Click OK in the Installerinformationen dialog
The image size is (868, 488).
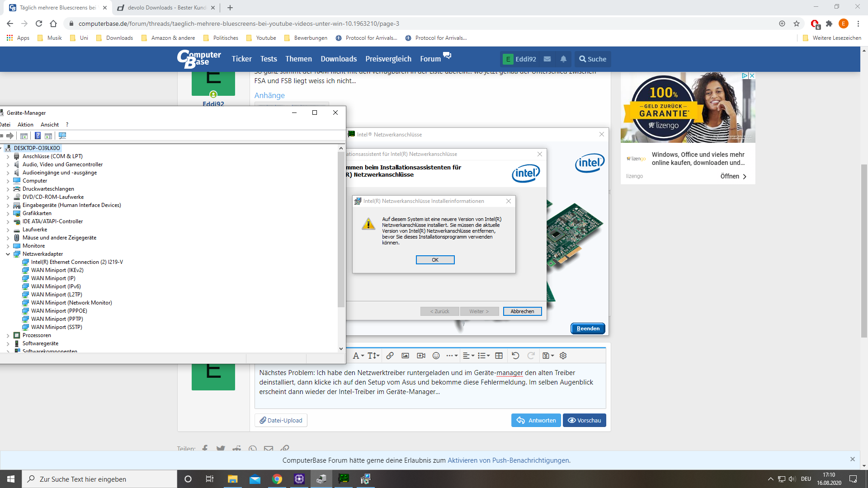[x=435, y=260]
